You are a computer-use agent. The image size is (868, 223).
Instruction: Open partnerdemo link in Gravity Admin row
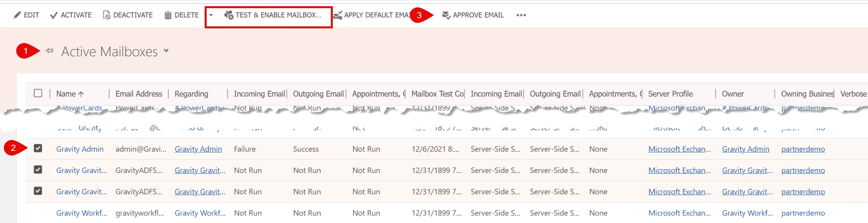803,149
